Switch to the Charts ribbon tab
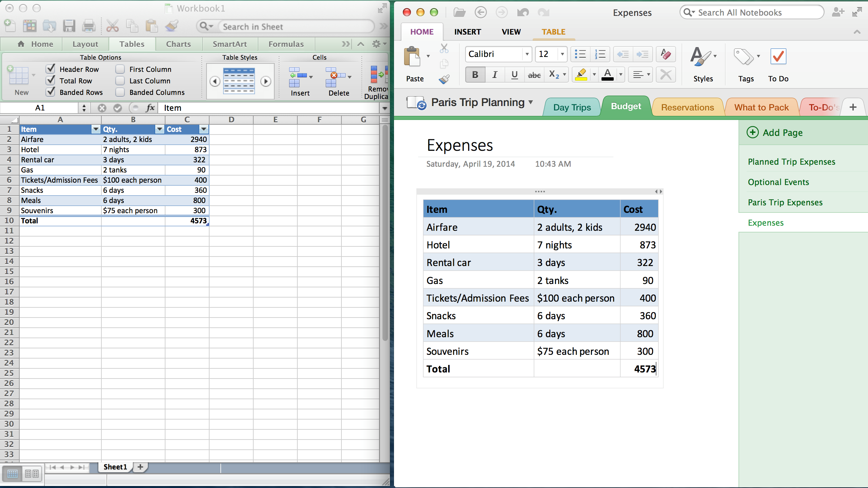868x488 pixels. 178,44
